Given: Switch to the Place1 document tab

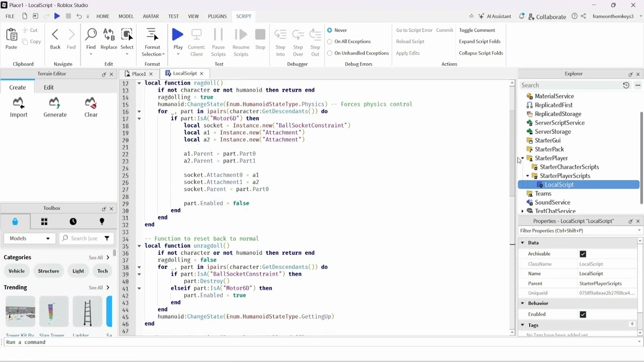Looking at the screenshot, I should click(139, 74).
